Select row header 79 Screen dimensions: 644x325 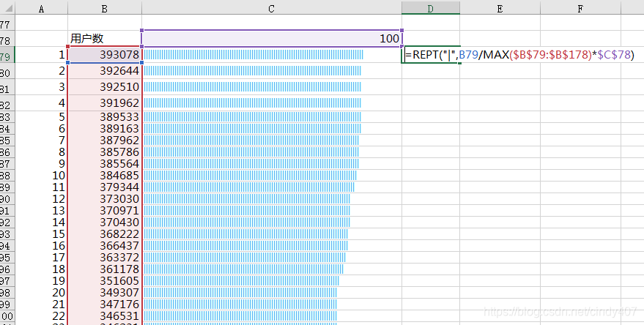(x=7, y=56)
